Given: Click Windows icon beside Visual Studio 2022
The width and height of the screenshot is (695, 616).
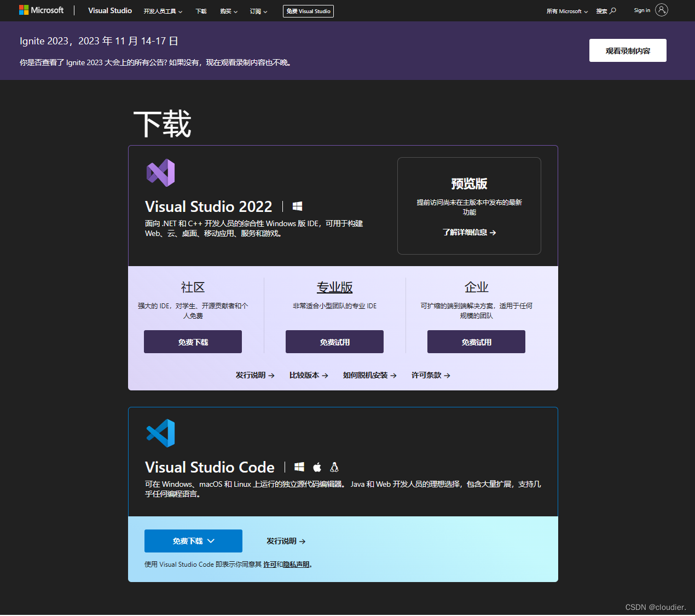Looking at the screenshot, I should [x=297, y=206].
